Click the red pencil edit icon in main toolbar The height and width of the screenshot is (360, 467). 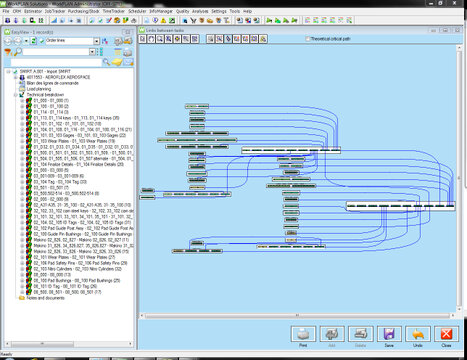[109, 20]
